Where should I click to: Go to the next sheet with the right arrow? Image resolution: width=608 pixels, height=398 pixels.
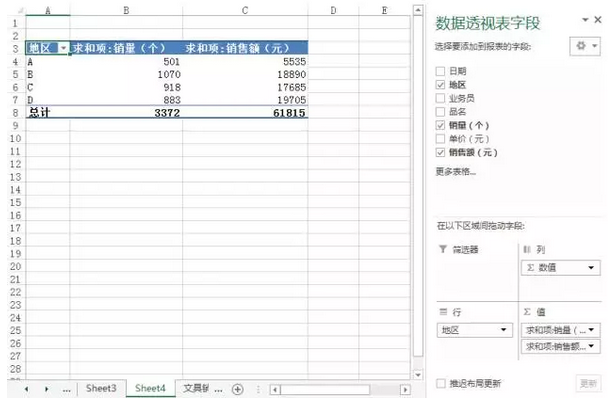point(47,389)
